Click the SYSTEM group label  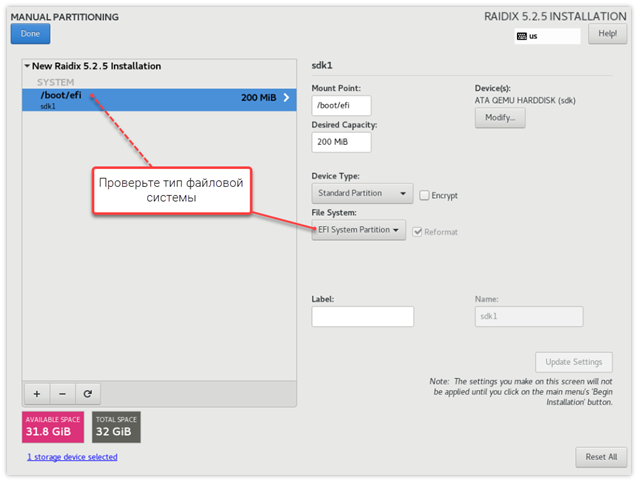[x=55, y=82]
